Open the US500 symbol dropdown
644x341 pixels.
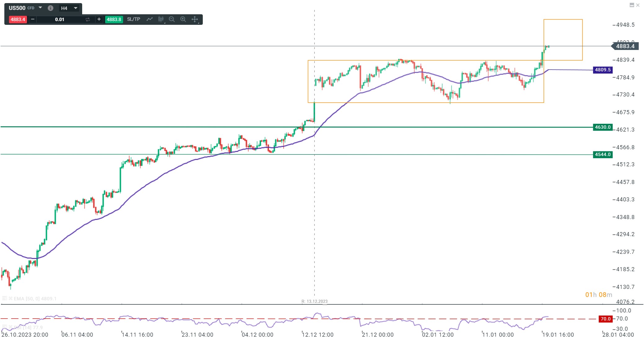(40, 7)
